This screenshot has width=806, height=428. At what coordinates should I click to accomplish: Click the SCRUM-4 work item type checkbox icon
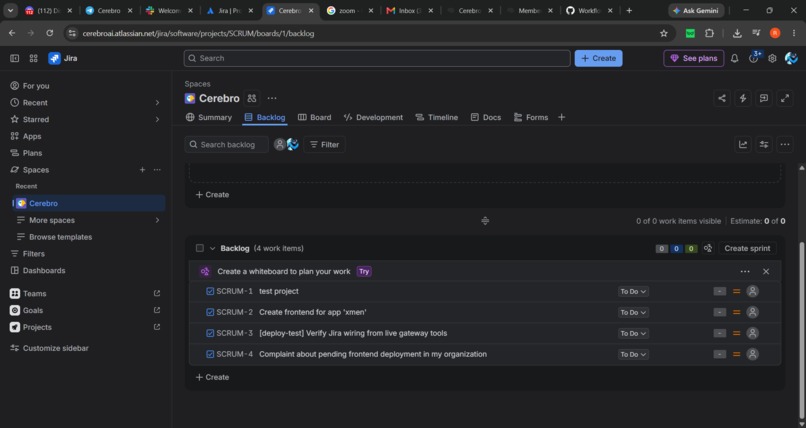click(x=210, y=354)
